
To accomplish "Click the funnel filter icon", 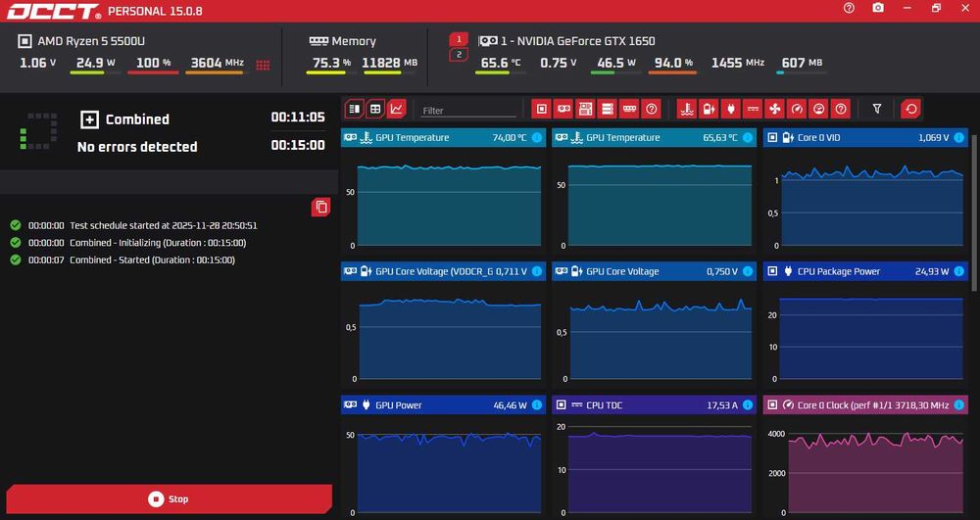I will pos(877,110).
